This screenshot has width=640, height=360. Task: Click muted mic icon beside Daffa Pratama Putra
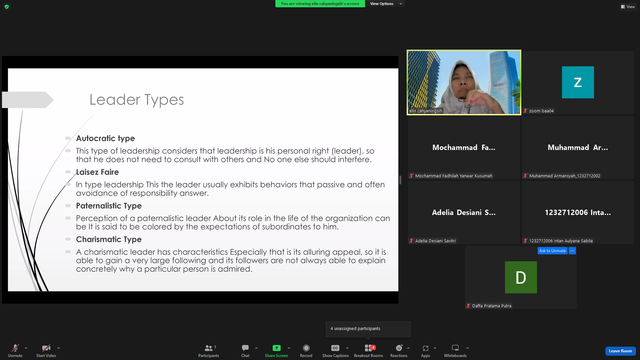tap(469, 306)
